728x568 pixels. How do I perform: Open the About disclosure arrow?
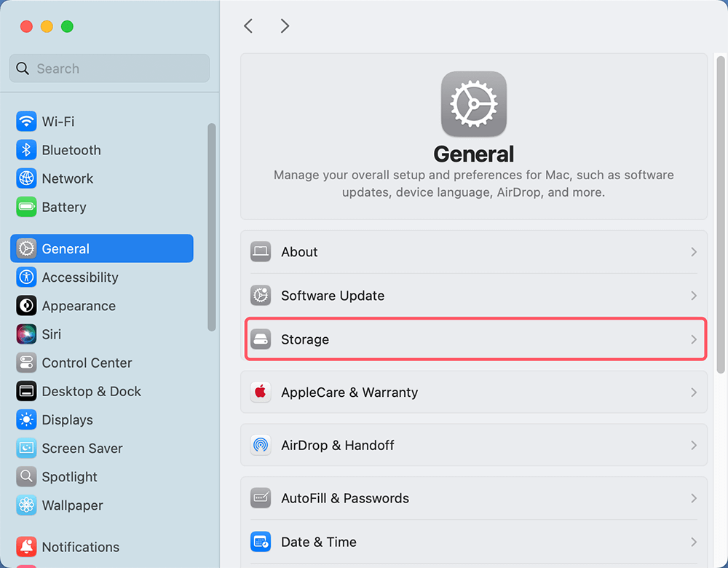coord(692,252)
